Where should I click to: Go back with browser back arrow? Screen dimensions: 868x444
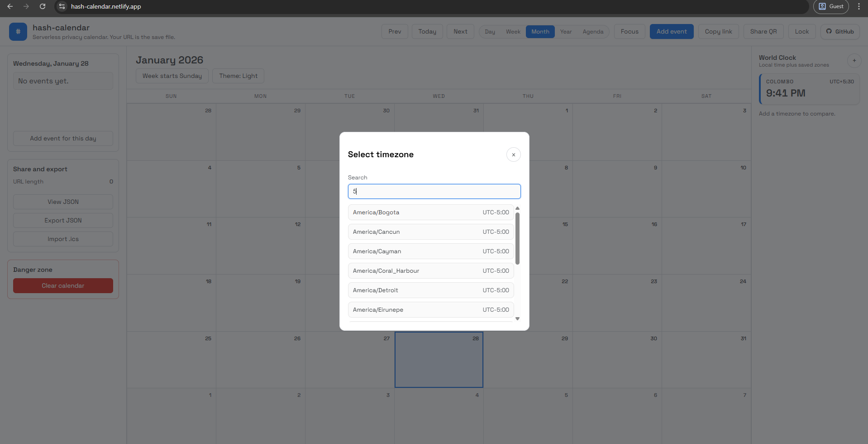tap(10, 6)
